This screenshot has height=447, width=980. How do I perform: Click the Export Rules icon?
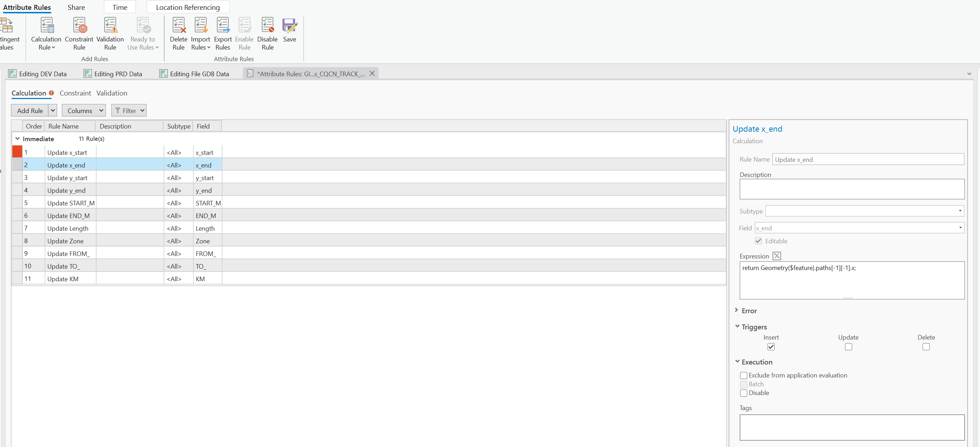[223, 26]
